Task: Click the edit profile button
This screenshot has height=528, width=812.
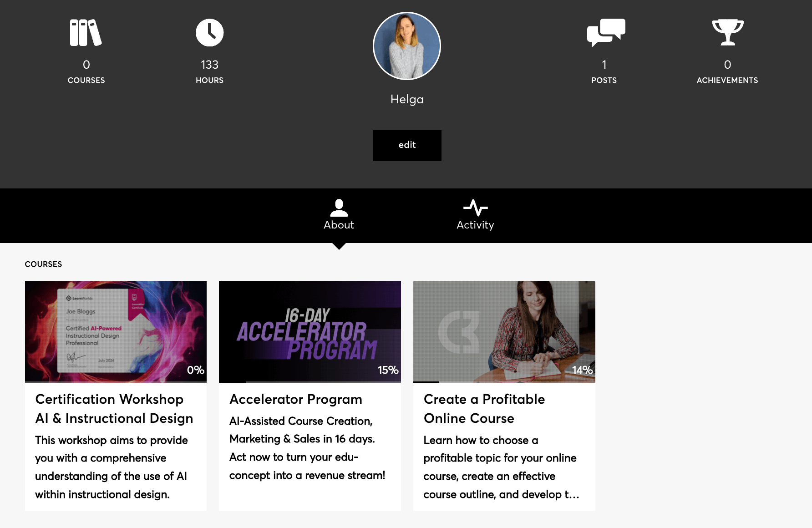Action: point(407,145)
